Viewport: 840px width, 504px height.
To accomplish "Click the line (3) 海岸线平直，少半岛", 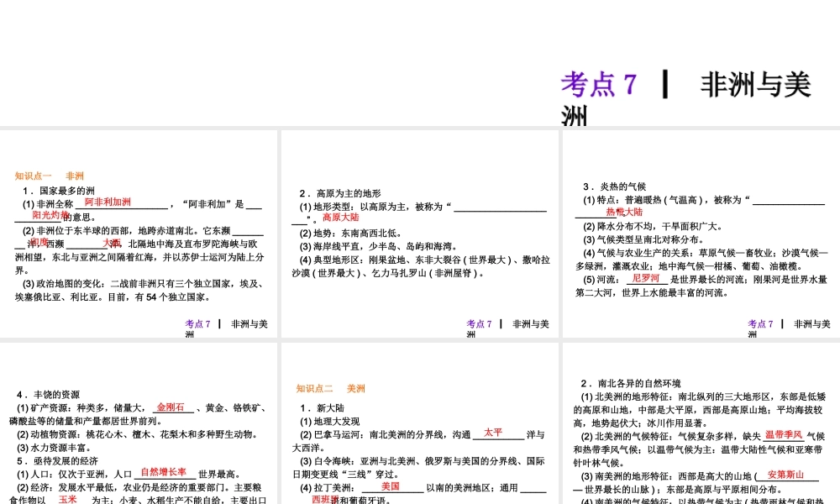I will click(x=378, y=246).
